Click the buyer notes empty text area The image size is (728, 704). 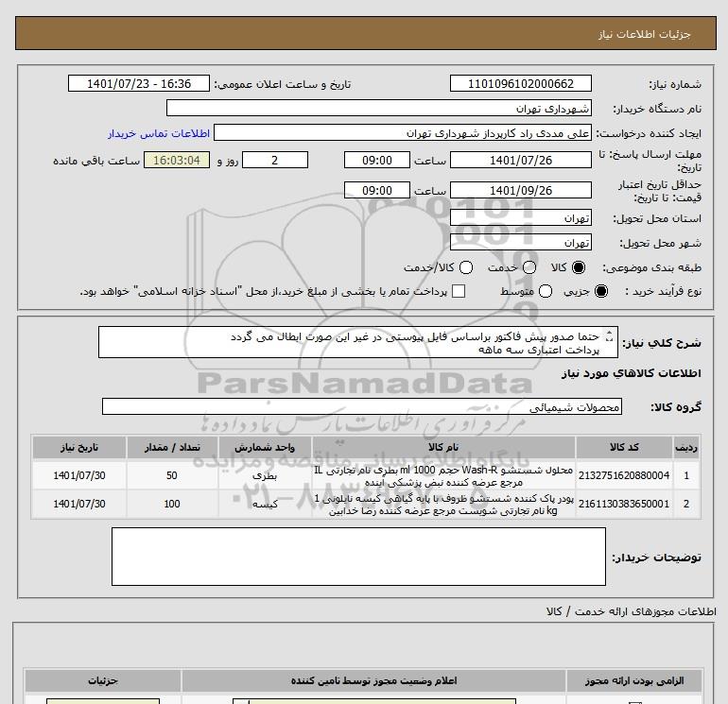tap(358, 557)
